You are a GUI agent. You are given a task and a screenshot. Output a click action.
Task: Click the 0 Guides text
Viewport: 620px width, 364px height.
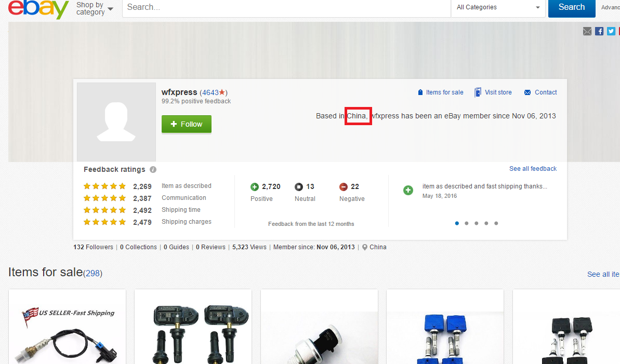tap(176, 247)
